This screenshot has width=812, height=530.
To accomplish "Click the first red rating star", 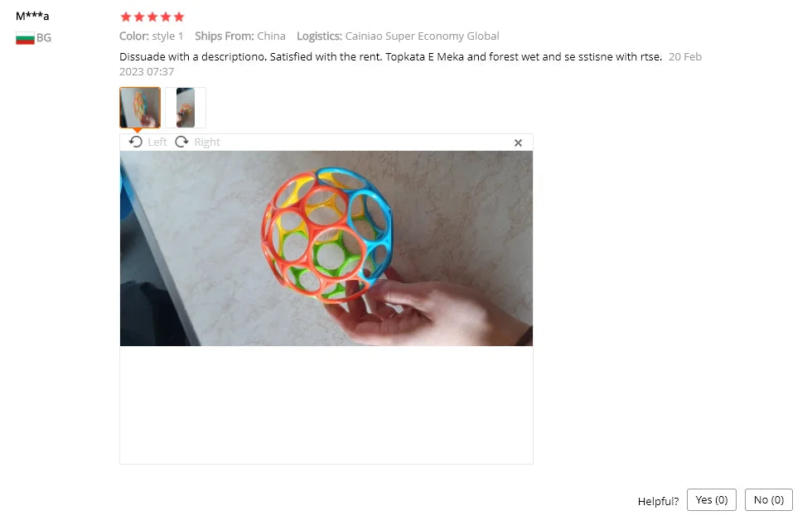I will click(x=126, y=17).
